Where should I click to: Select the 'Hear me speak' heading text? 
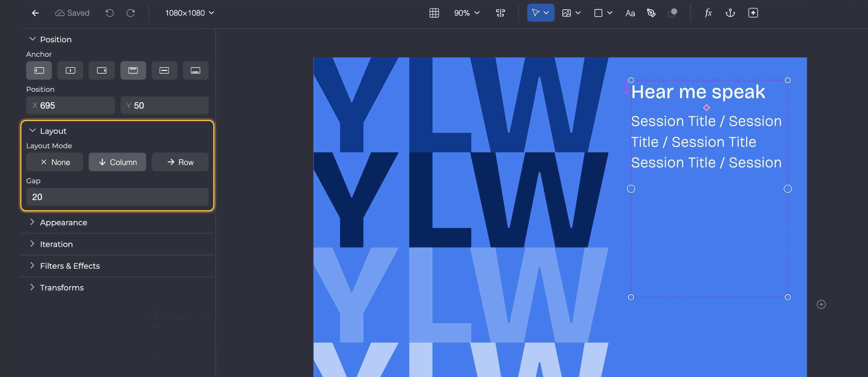(698, 92)
